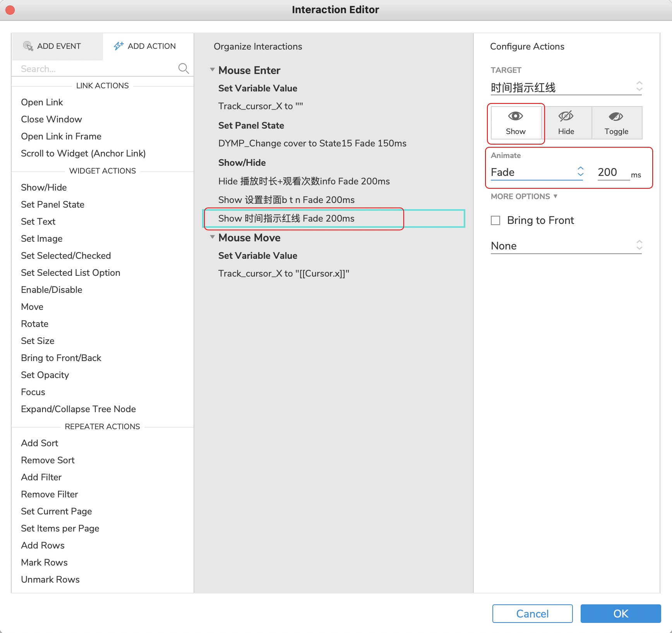Viewport: 672px width, 633px height.
Task: Click the Add Event cursor icon
Action: 28,46
